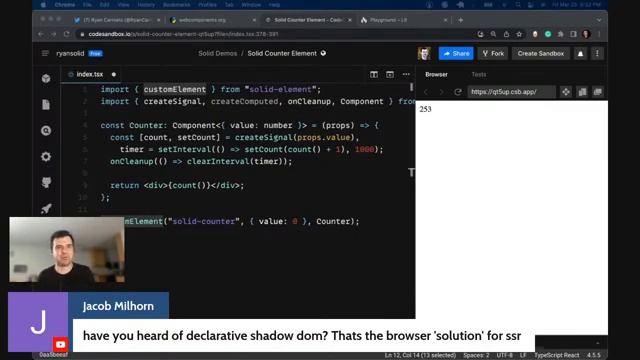Viewport: 640px width, 360px height.
Task: Click the split editor layout icon
Action: tap(374, 74)
